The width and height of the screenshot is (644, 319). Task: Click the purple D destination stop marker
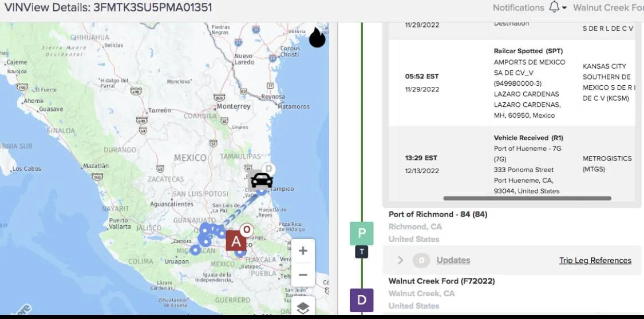click(x=361, y=300)
